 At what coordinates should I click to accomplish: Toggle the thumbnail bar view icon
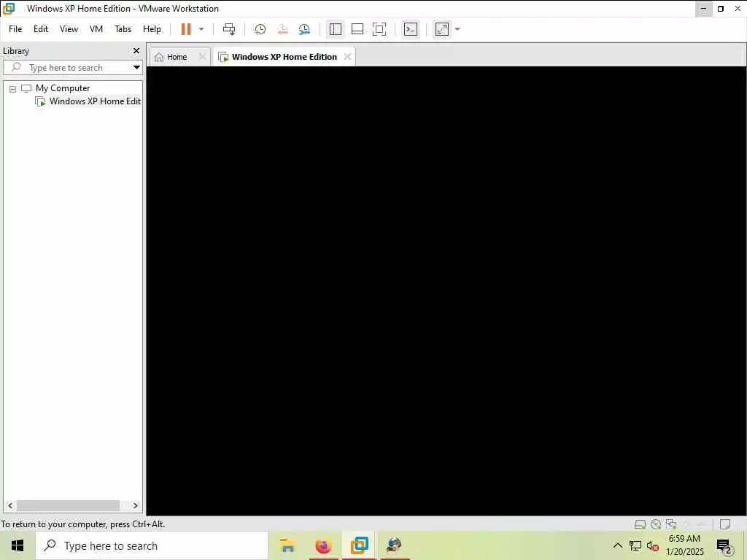[357, 29]
